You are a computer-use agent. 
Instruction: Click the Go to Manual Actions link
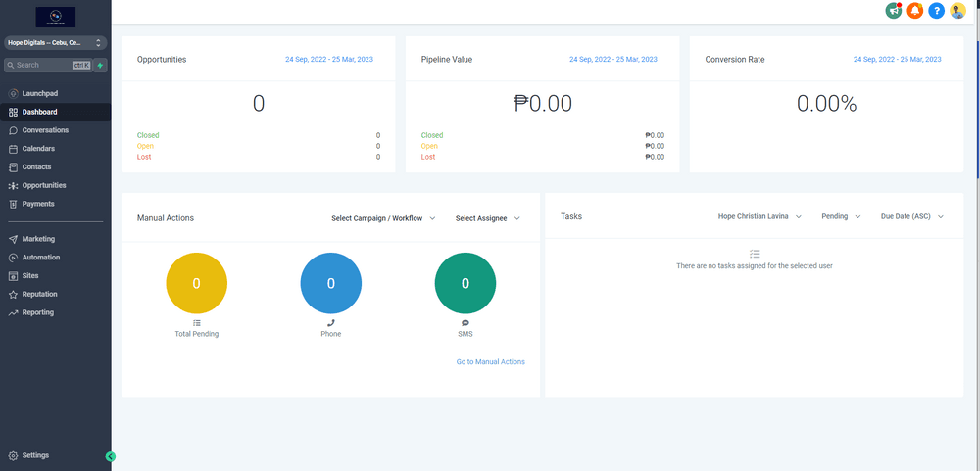pos(491,362)
